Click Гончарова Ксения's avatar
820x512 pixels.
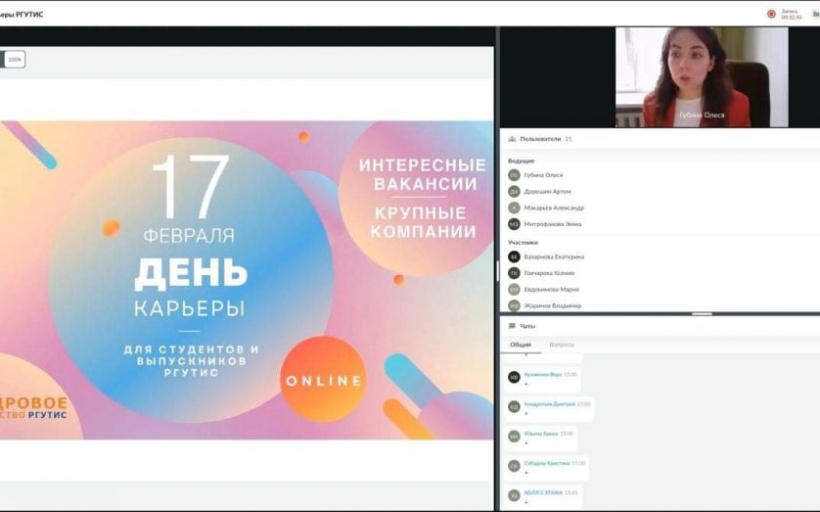[514, 273]
